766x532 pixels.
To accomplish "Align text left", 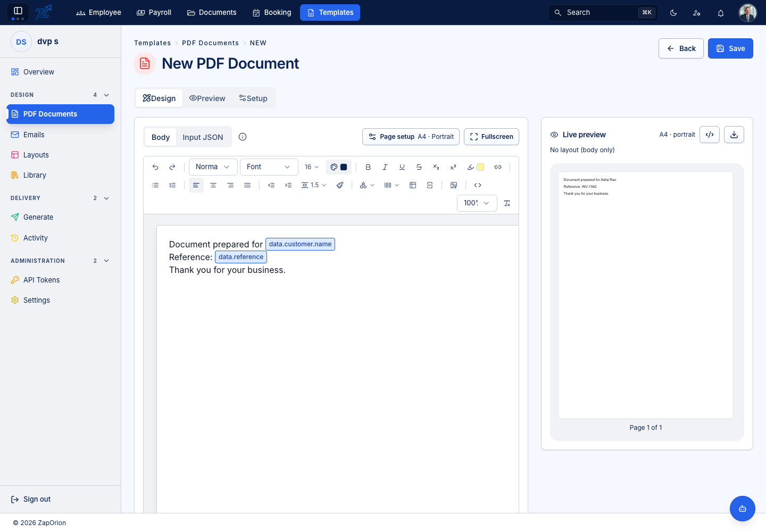I will click(196, 185).
